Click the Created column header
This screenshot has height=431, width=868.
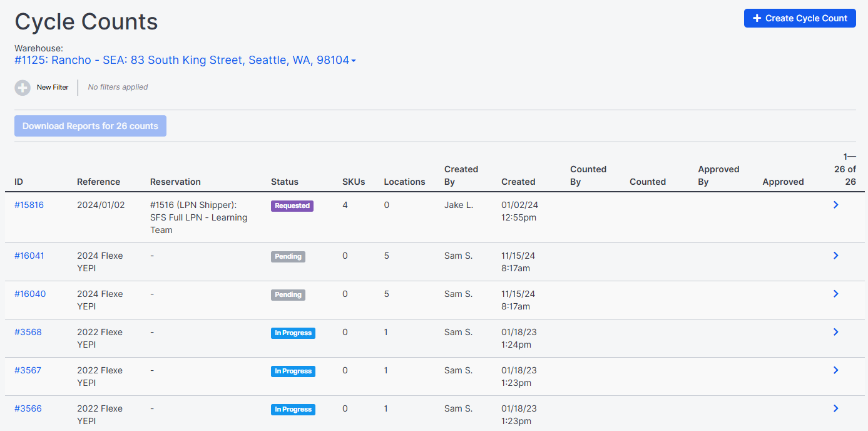click(518, 182)
